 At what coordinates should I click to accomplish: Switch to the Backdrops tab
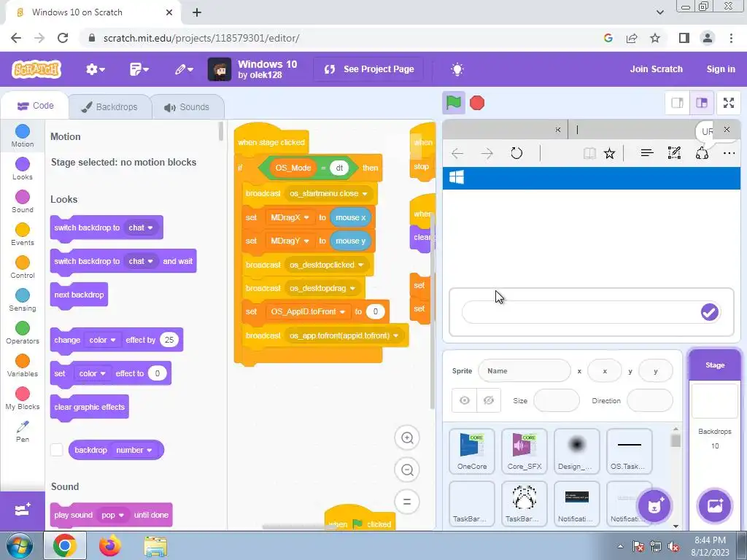[x=109, y=107]
